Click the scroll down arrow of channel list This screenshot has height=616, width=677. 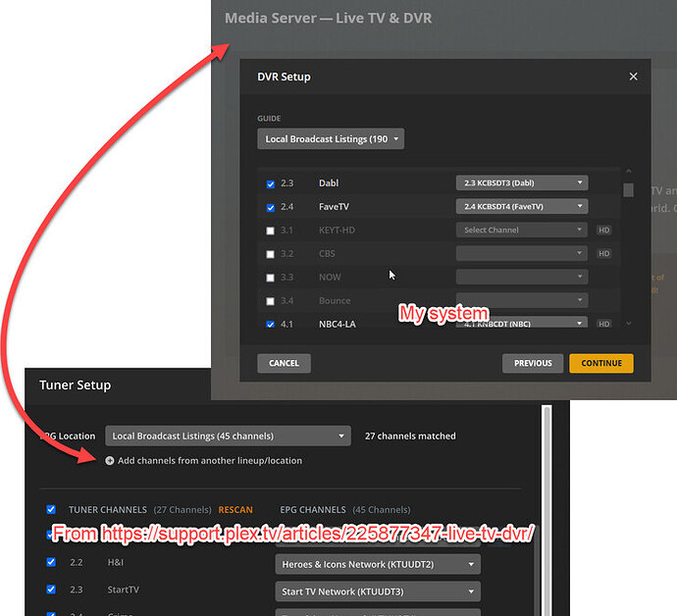click(629, 324)
